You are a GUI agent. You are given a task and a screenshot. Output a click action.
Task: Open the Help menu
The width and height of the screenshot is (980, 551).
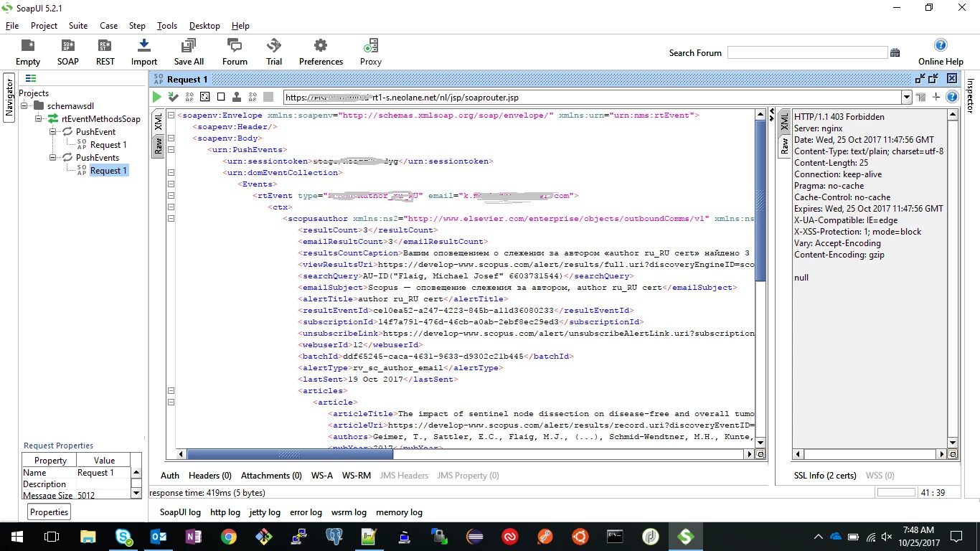(240, 26)
